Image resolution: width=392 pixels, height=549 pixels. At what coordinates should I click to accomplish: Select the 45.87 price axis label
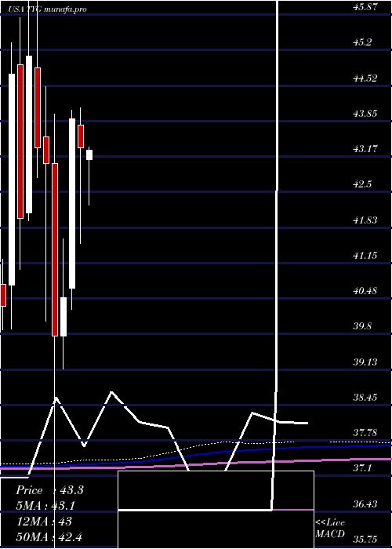tap(365, 6)
